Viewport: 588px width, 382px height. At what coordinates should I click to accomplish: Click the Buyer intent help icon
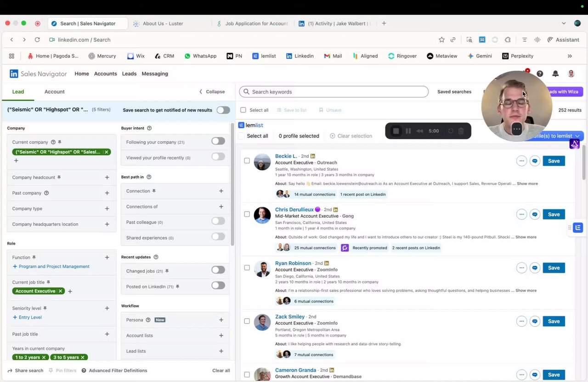point(149,128)
